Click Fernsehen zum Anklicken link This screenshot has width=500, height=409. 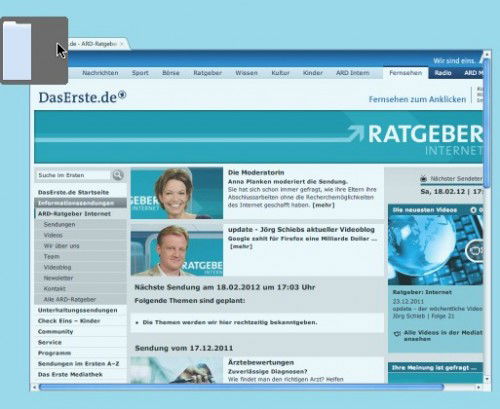point(417,99)
